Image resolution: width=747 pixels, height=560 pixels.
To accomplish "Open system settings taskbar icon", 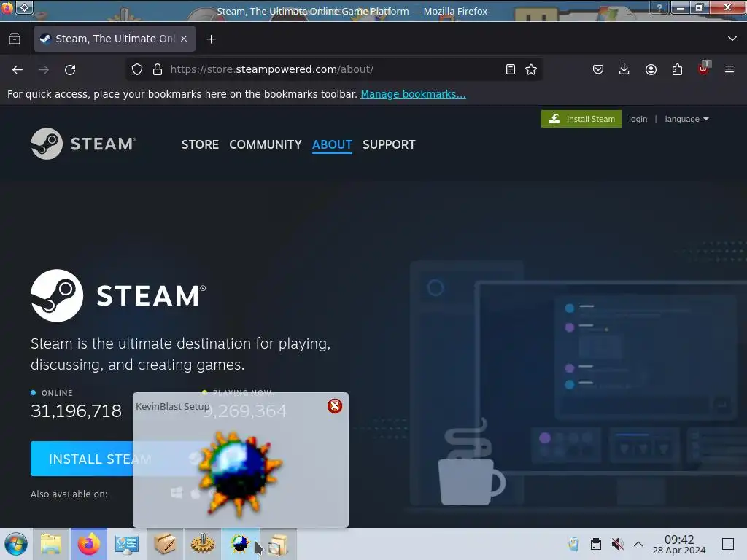I will pos(127,544).
